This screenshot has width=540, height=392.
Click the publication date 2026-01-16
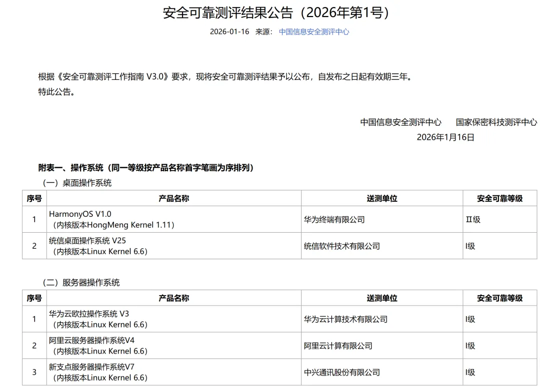tap(229, 31)
